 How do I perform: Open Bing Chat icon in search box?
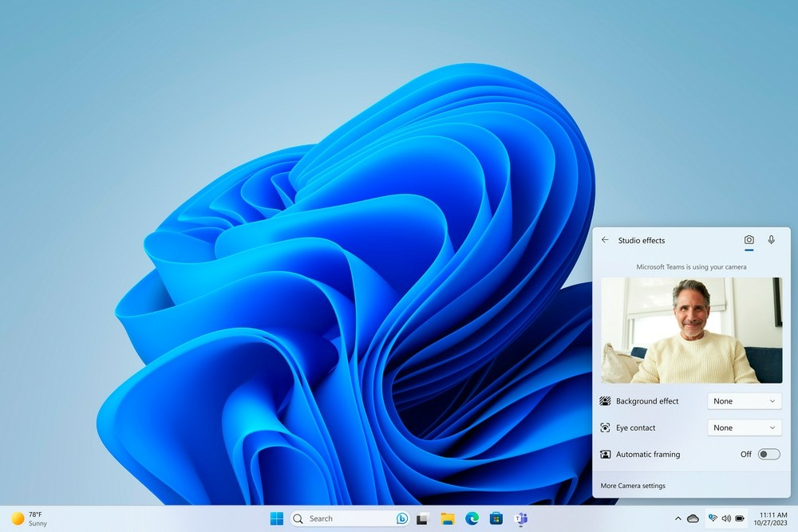point(402,518)
